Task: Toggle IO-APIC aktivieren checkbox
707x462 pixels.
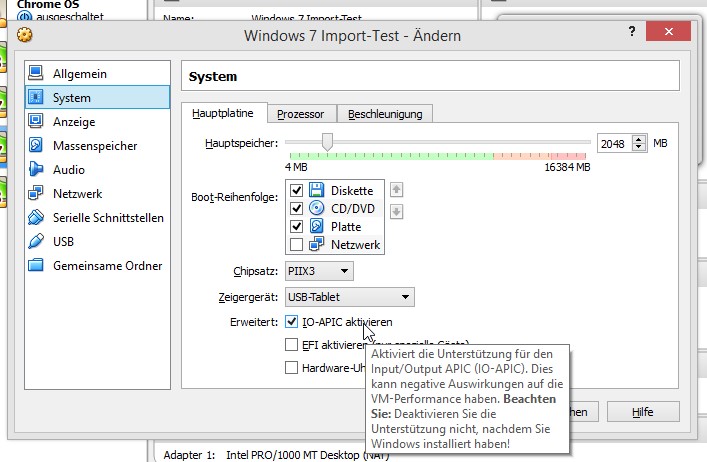Action: (x=291, y=321)
